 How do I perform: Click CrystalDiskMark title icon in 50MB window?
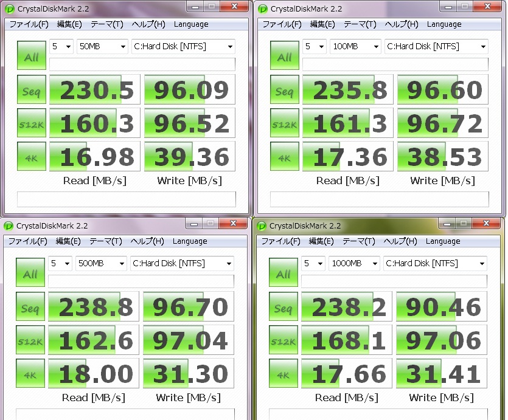(10, 9)
